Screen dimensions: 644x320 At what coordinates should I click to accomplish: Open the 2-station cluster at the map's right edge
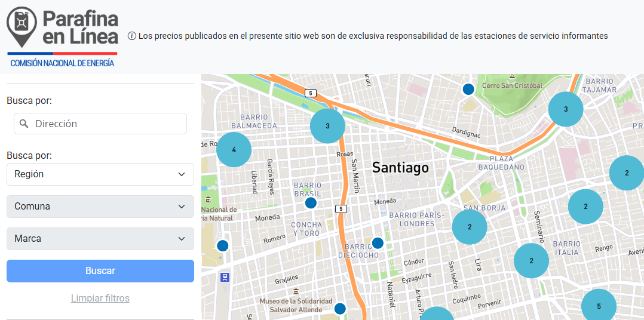tap(627, 173)
